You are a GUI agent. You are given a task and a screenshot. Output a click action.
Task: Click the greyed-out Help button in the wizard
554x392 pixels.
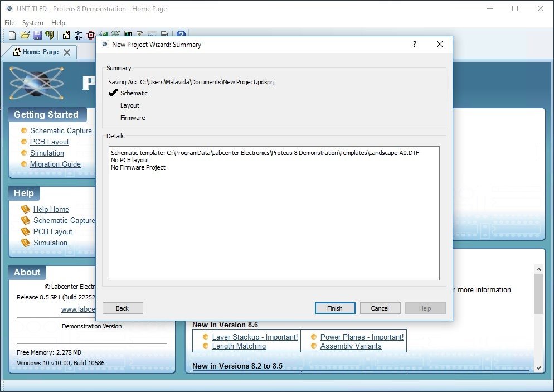point(425,308)
